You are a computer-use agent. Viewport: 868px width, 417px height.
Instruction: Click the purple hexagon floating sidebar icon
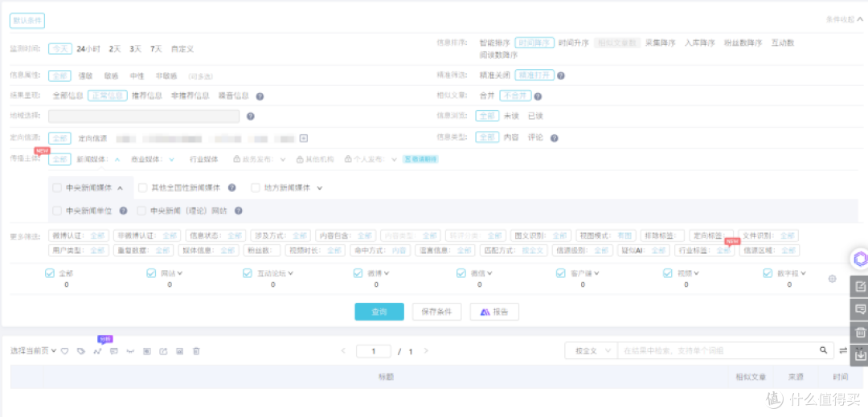(859, 259)
